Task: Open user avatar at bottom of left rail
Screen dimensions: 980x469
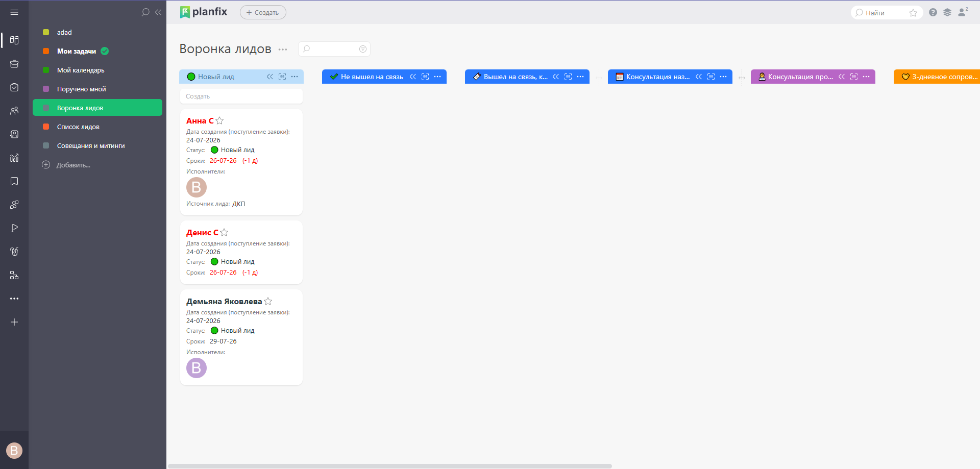Action: tap(14, 450)
